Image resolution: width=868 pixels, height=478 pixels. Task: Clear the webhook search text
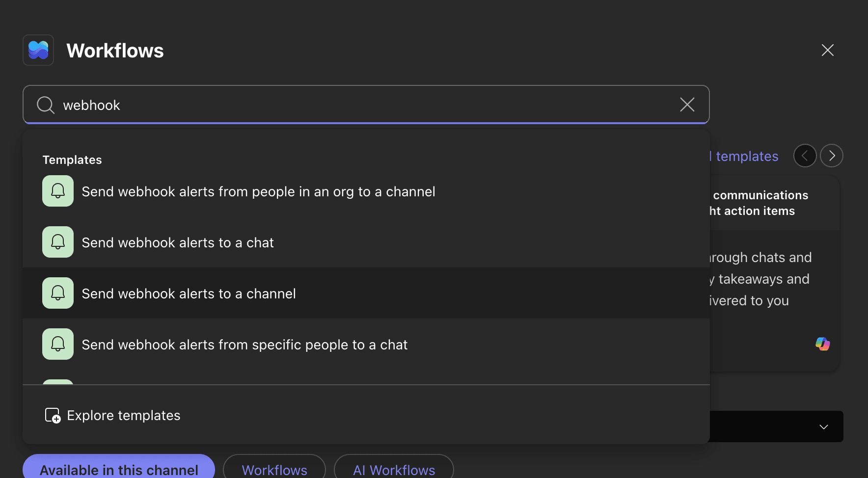687,105
